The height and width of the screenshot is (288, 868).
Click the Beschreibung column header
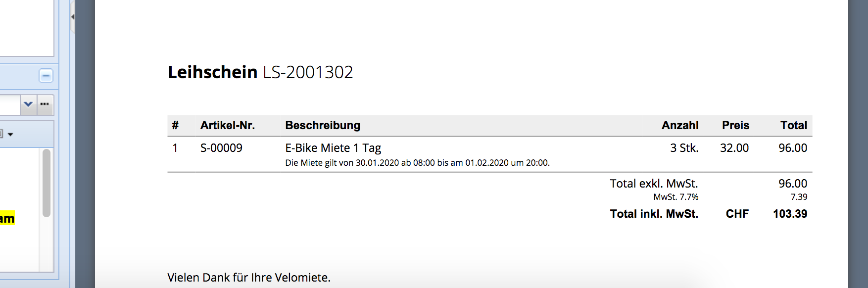tap(323, 125)
